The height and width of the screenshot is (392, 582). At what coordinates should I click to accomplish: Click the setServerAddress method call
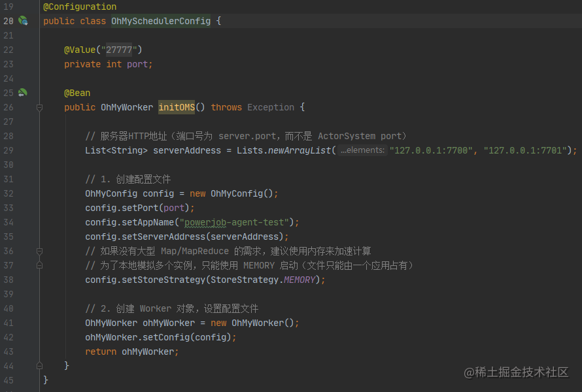163,237
